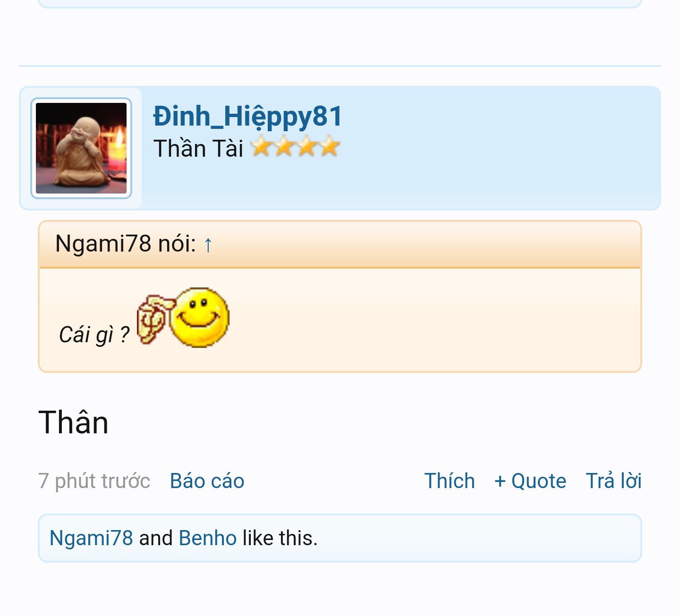Viewport: 680px width, 616px height.
Task: Click the Ngami78 nói quote header
Action: click(x=340, y=245)
